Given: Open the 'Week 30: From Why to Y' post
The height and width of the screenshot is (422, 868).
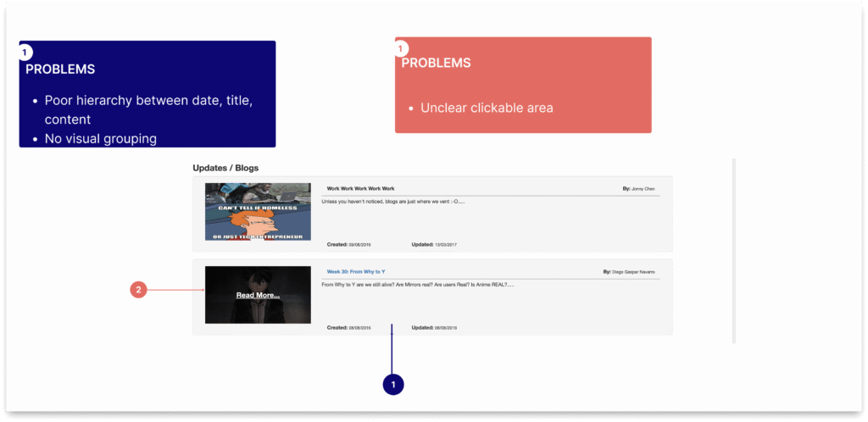Looking at the screenshot, I should [356, 272].
